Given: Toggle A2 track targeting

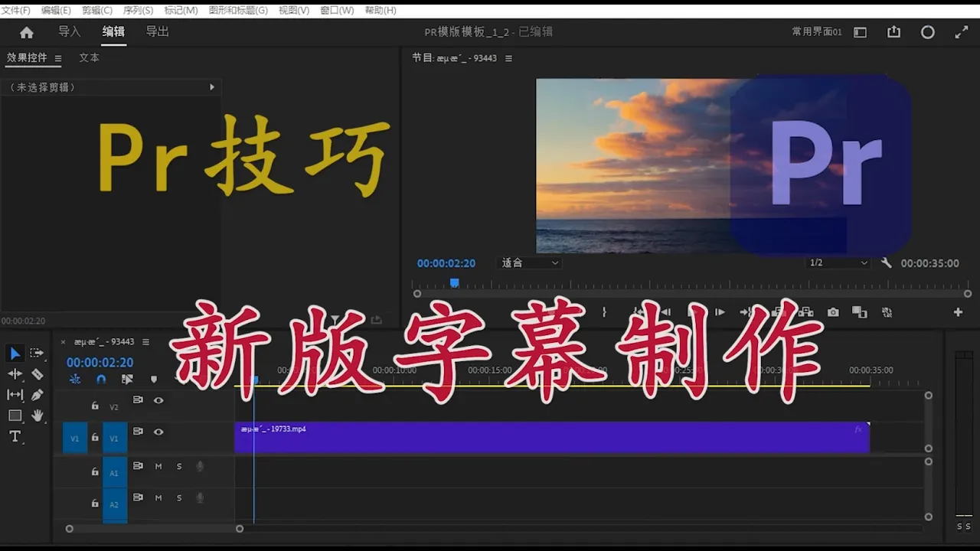Looking at the screenshot, I should click(115, 505).
